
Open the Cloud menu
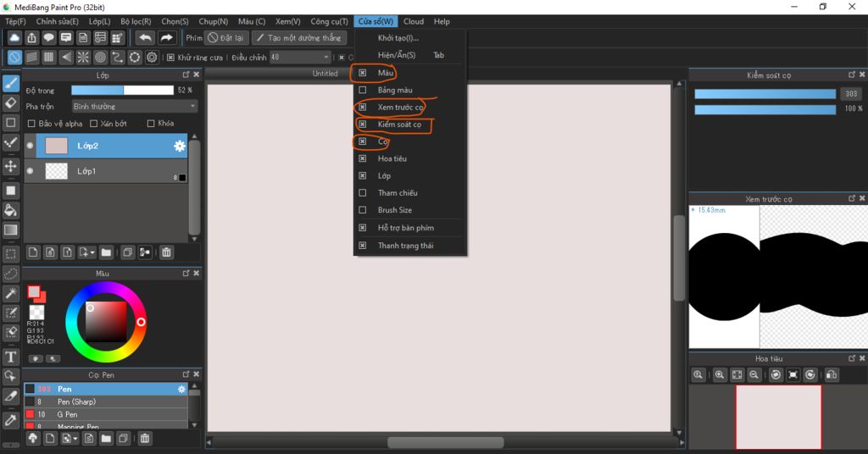pyautogui.click(x=414, y=21)
